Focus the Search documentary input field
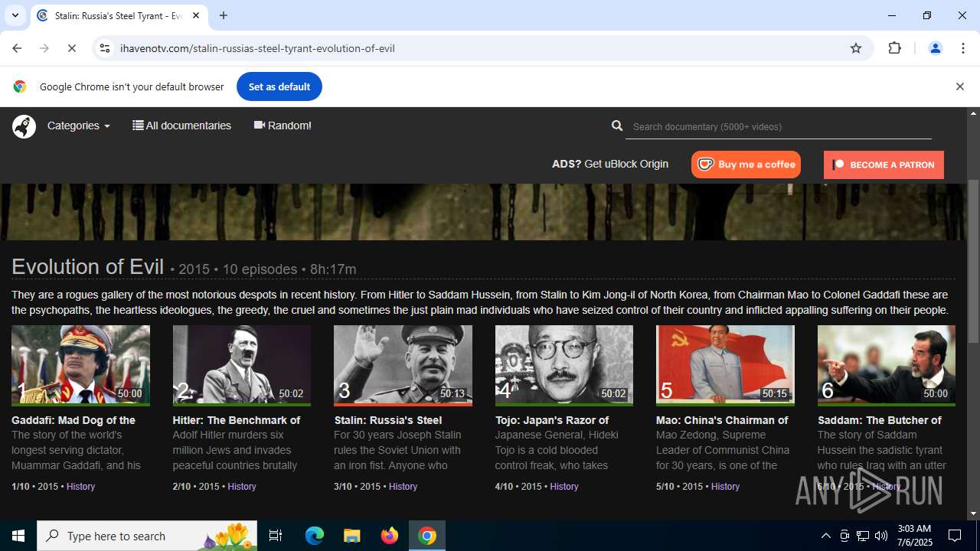Image resolution: width=980 pixels, height=551 pixels. click(779, 127)
